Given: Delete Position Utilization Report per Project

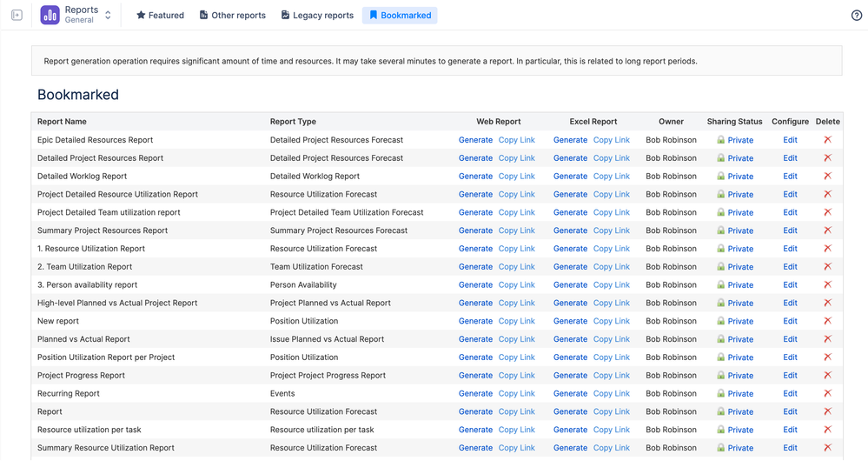Looking at the screenshot, I should point(827,357).
